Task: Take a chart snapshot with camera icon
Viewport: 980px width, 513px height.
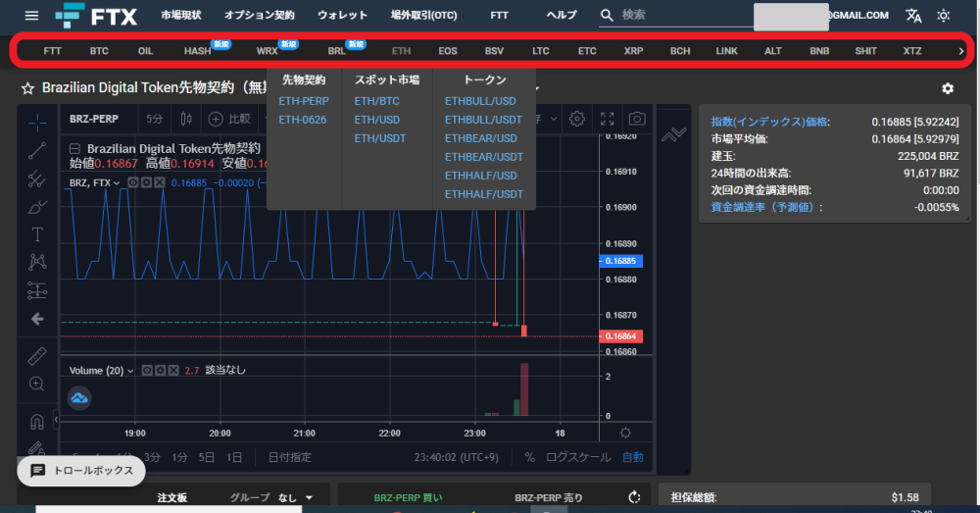Action: [x=637, y=119]
